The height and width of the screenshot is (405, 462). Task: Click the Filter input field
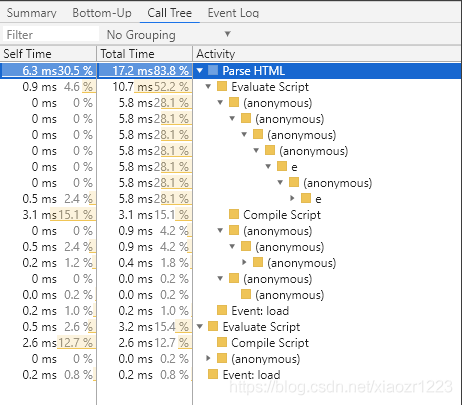51,34
